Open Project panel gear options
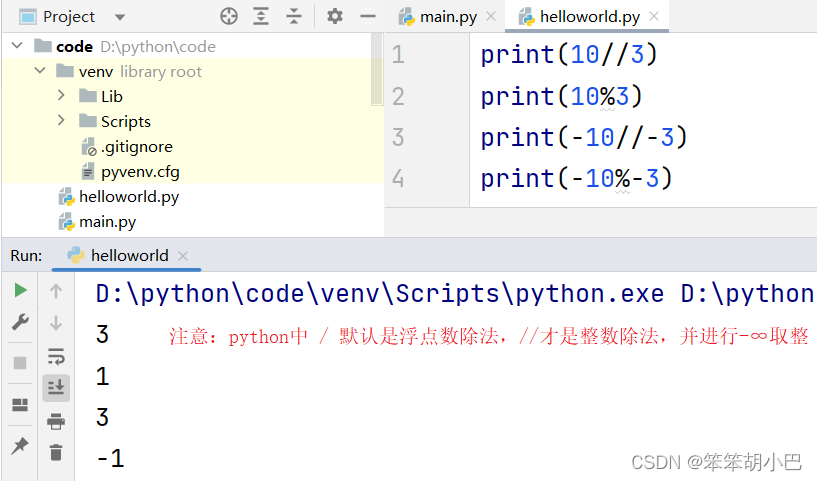The image size is (817, 481). pyautogui.click(x=335, y=16)
